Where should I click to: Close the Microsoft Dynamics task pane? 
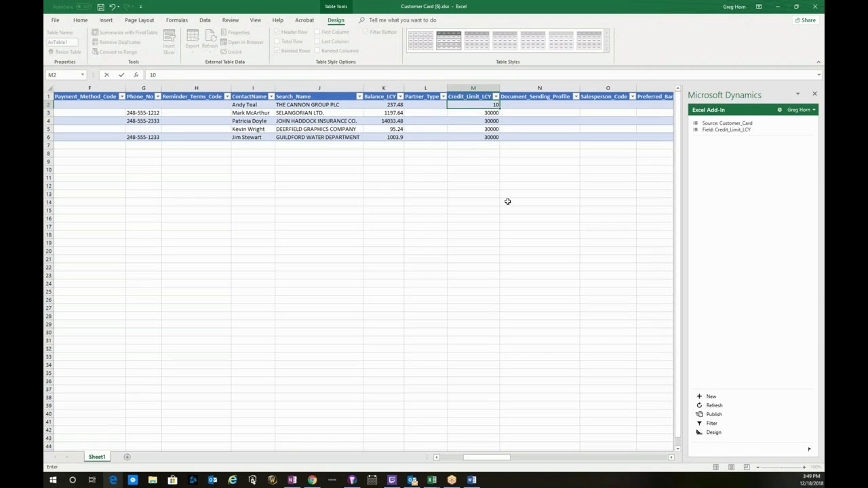pyautogui.click(x=814, y=94)
